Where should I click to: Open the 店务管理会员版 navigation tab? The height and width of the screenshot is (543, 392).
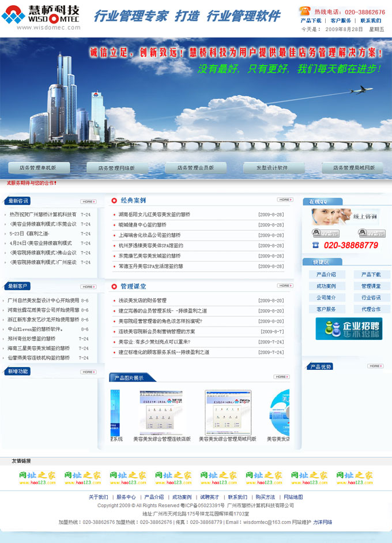[x=195, y=168]
